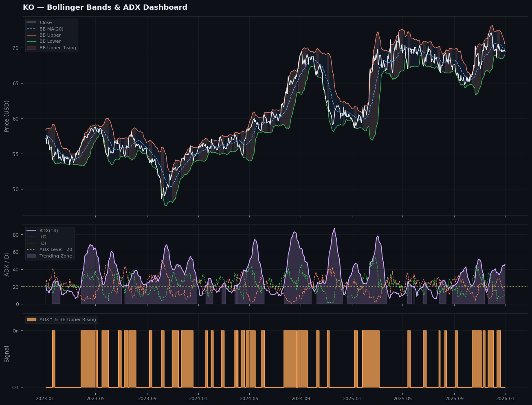The height and width of the screenshot is (405, 532).
Task: Click the Signal axis label
Action: tap(7, 354)
